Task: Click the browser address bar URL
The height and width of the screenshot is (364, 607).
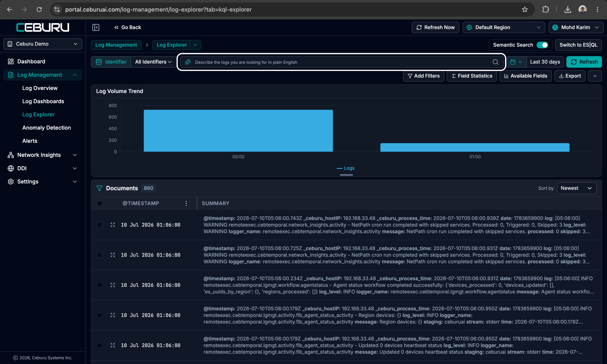Action: (x=158, y=9)
